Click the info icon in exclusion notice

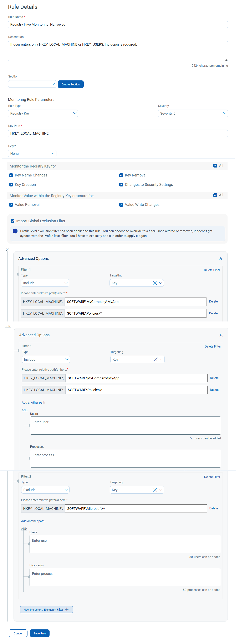[x=15, y=231]
